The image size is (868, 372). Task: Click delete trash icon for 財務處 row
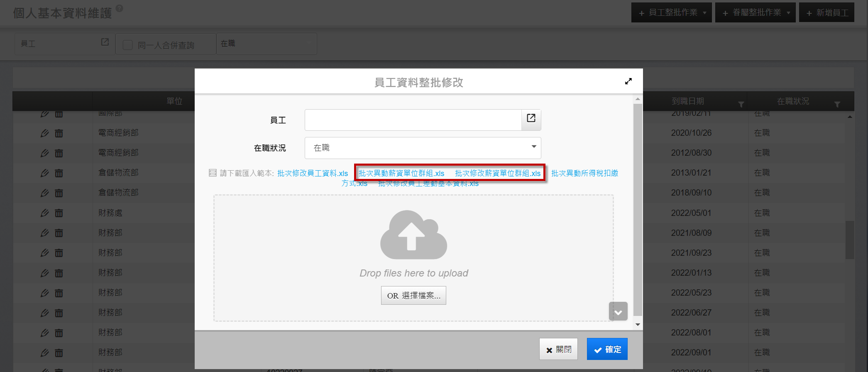[x=59, y=213]
